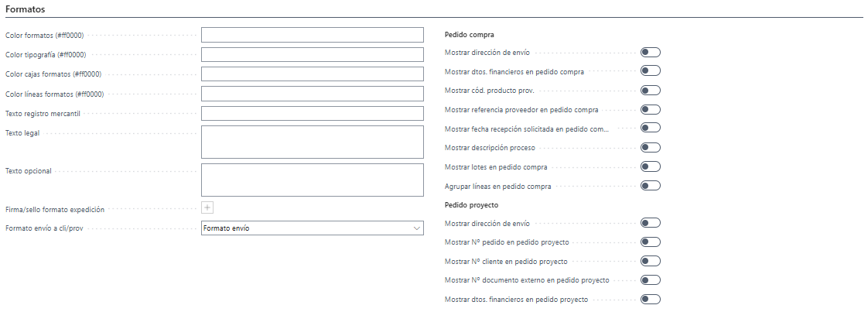Focus the Color tipografía text box
Viewport: 868px width, 312px height.
(x=313, y=54)
